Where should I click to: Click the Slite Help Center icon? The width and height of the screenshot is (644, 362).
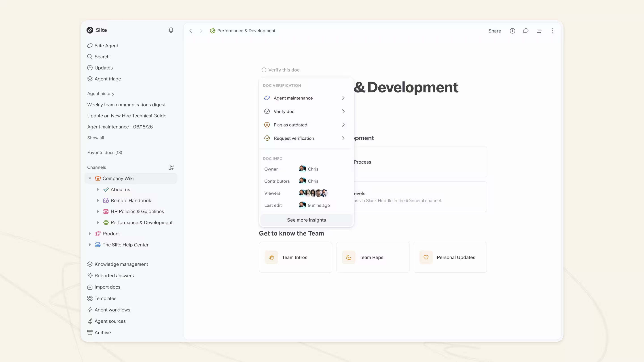click(98, 245)
